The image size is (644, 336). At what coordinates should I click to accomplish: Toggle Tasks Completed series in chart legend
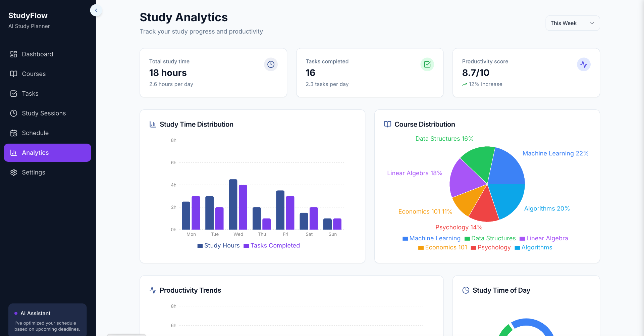click(x=272, y=246)
